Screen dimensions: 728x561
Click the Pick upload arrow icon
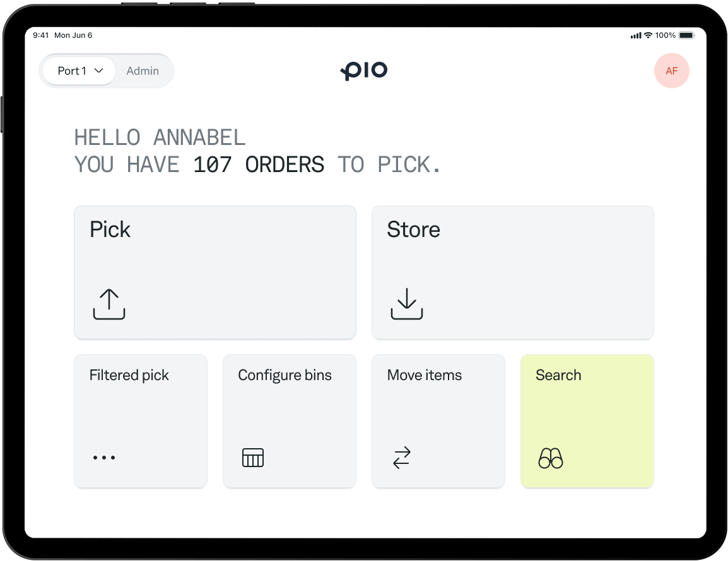point(109,303)
